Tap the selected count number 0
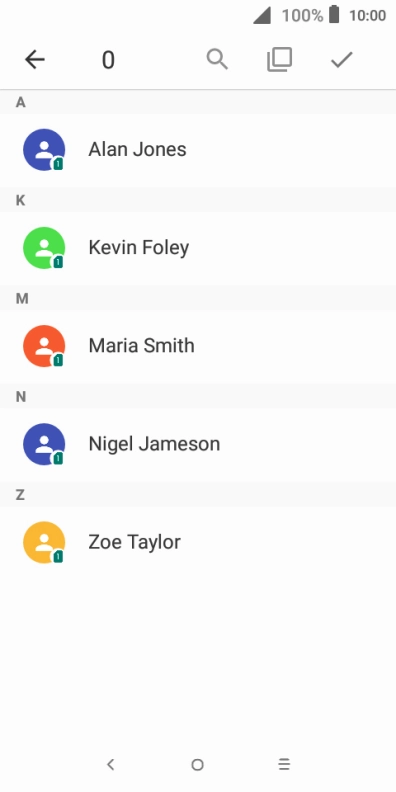The width and height of the screenshot is (396, 792). (108, 60)
